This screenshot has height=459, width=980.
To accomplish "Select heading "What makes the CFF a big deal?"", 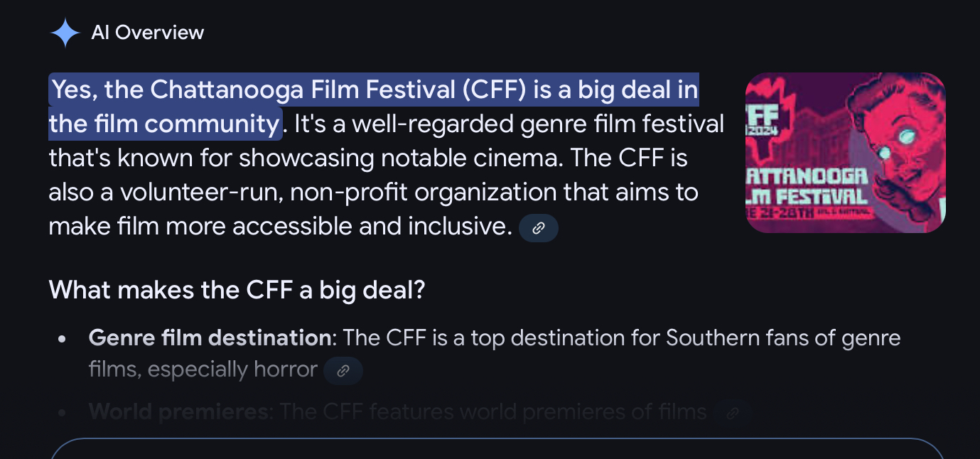I will tap(237, 290).
